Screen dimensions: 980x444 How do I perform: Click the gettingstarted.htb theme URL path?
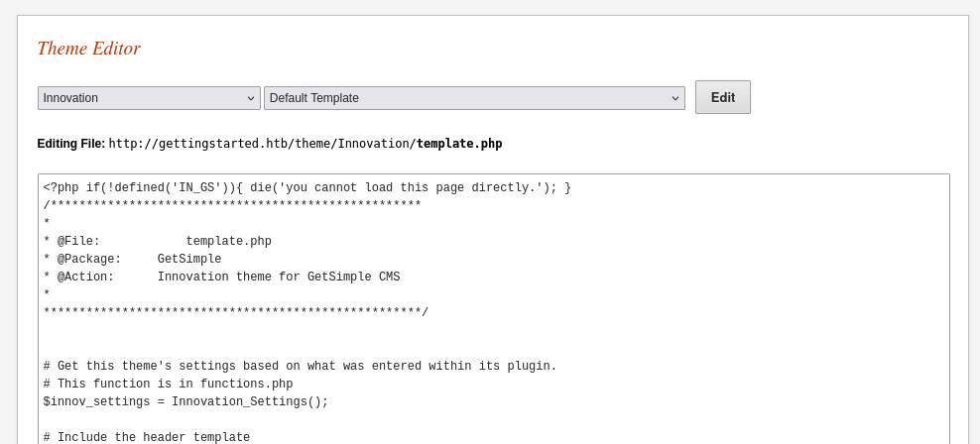pos(263,144)
